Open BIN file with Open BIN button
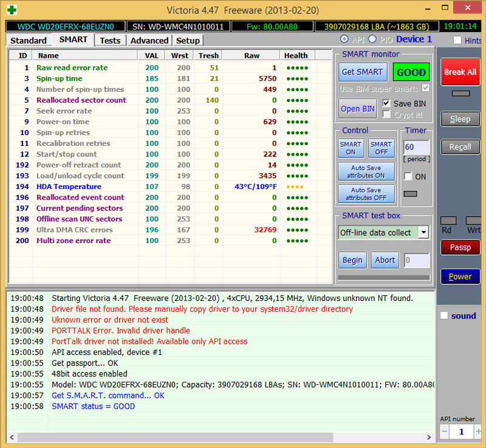 [357, 109]
